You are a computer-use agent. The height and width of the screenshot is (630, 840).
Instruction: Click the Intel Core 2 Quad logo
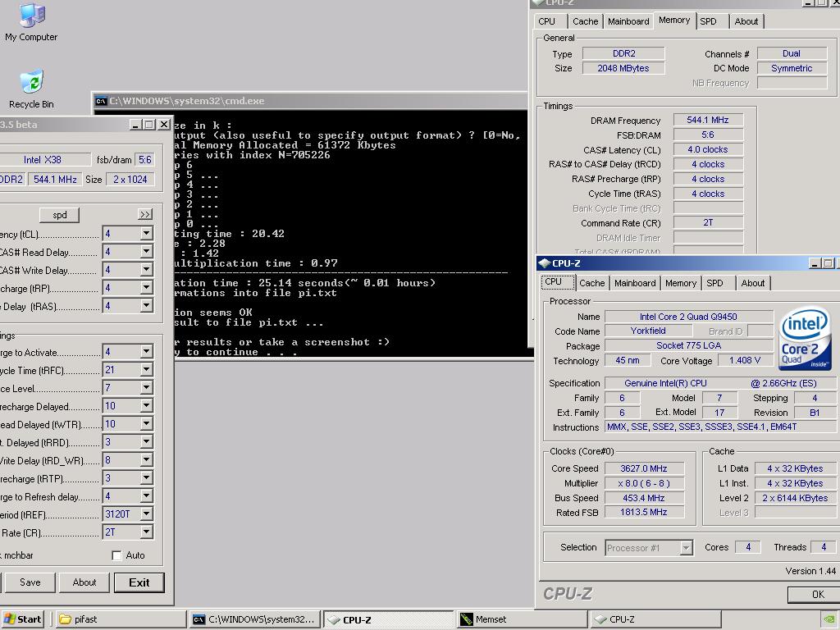pos(805,338)
